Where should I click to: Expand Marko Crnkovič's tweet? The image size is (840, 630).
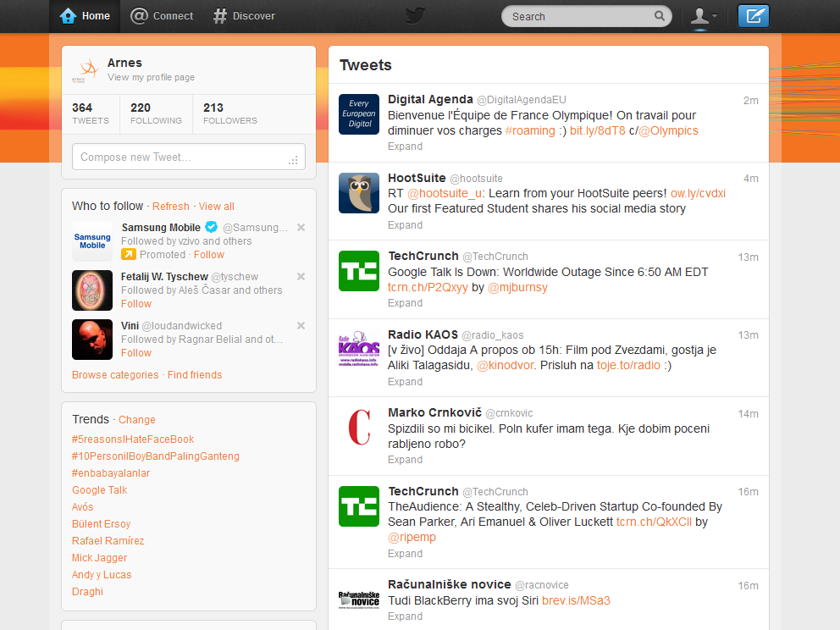tap(405, 460)
